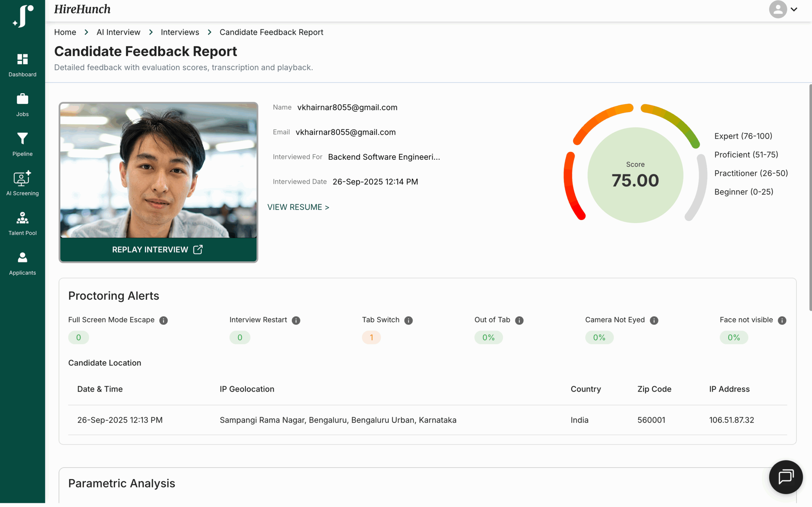This screenshot has height=507, width=812.
Task: Open the AI Screening sidebar icon
Action: pos(23,178)
